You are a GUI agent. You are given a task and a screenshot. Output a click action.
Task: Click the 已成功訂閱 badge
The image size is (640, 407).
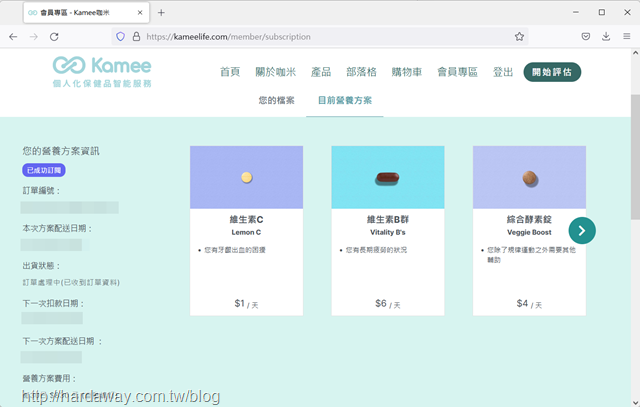[44, 170]
